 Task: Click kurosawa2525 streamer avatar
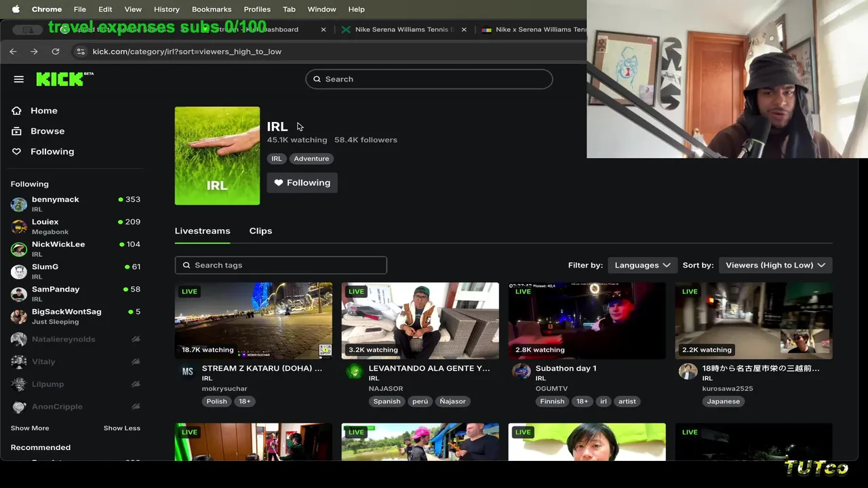(688, 371)
